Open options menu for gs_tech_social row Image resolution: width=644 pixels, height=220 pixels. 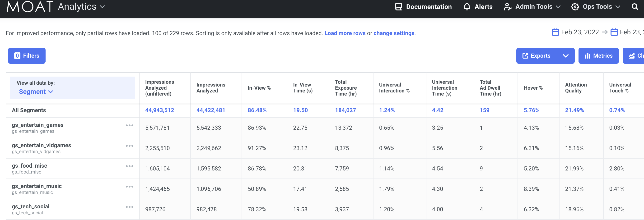coord(130,207)
